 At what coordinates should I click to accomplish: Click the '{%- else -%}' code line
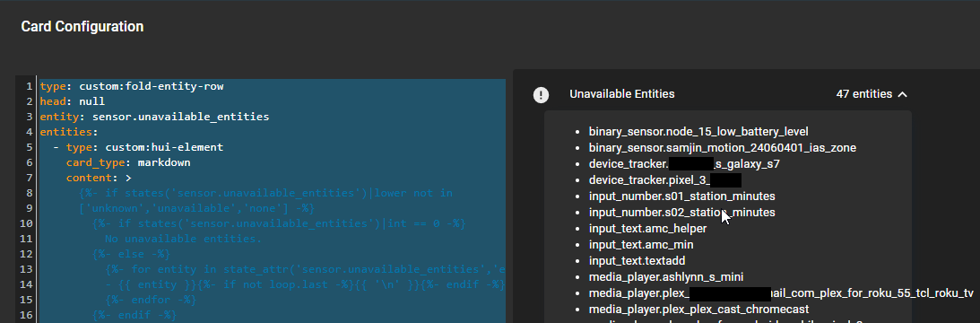point(131,254)
